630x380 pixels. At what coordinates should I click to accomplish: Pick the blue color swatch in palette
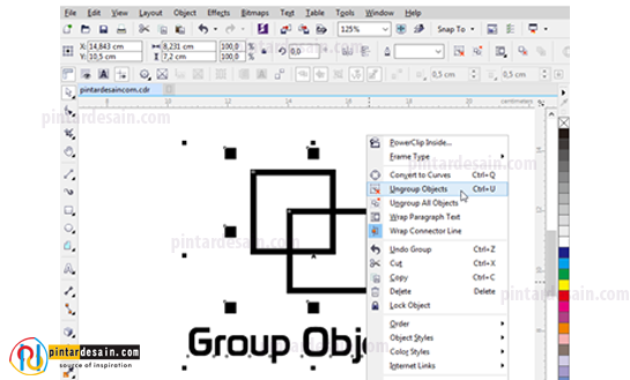564,253
